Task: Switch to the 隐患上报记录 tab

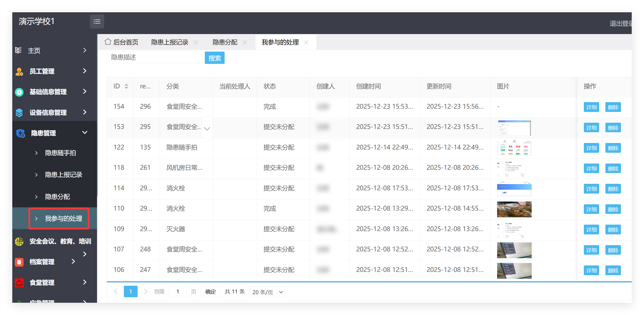Action: pos(169,42)
